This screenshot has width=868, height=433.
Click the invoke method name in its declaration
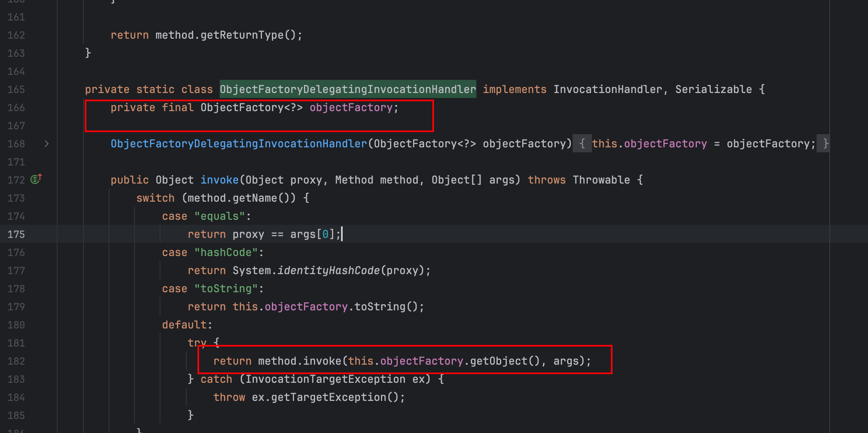219,180
